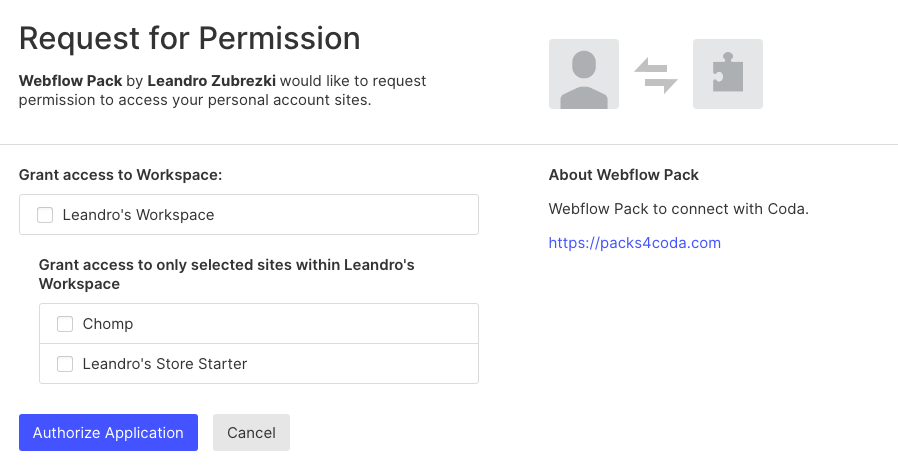Viewport: 898px width, 470px height.
Task: Tick the Leandro's Store Starter checkbox
Action: [65, 364]
